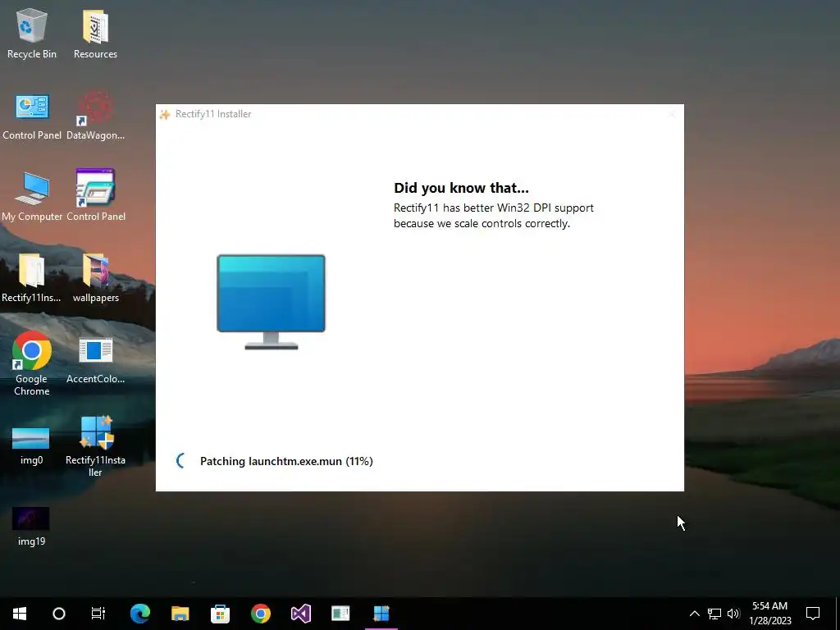This screenshot has width=840, height=630.
Task: Click the Rectify11 Installer window title text
Action: pyautogui.click(x=213, y=114)
